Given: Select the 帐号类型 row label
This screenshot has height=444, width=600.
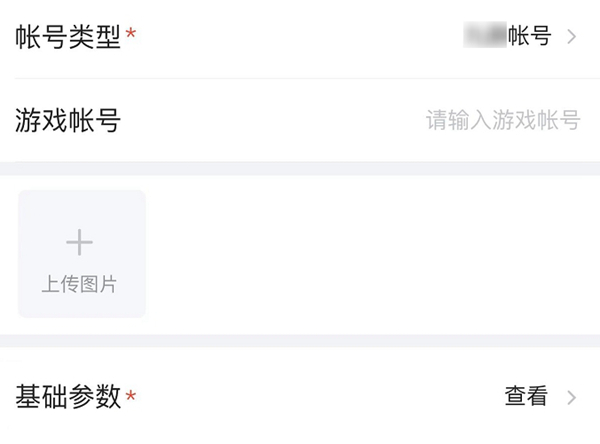Looking at the screenshot, I should coord(67,38).
